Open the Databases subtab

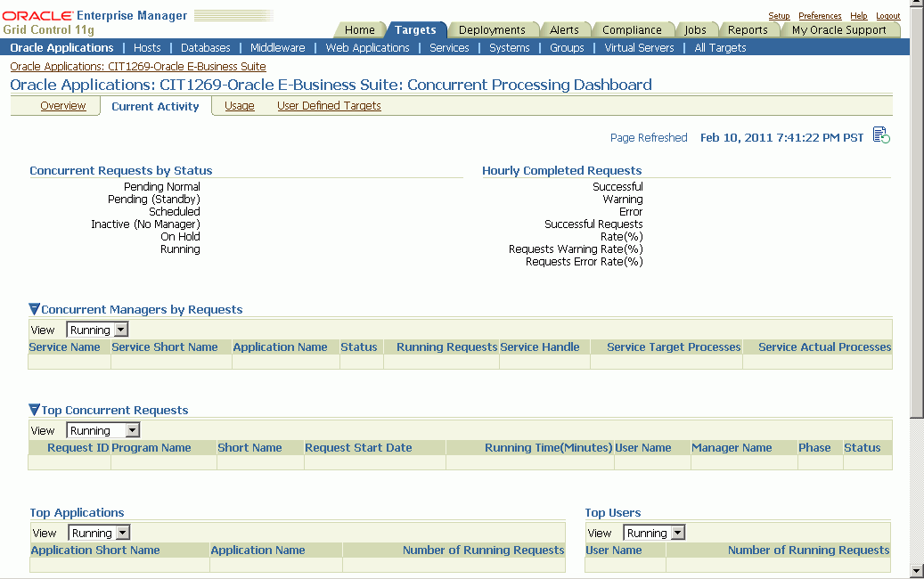pos(206,48)
